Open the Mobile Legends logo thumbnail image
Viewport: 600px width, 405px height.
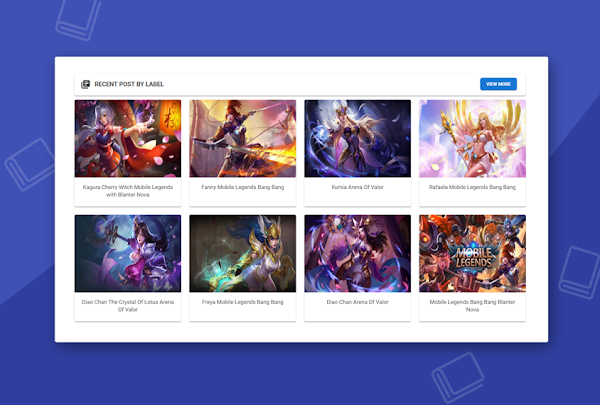pyautogui.click(x=472, y=253)
